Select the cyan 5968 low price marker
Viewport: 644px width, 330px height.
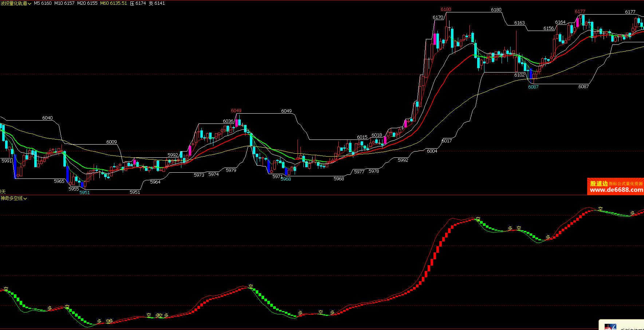[x=286, y=179]
